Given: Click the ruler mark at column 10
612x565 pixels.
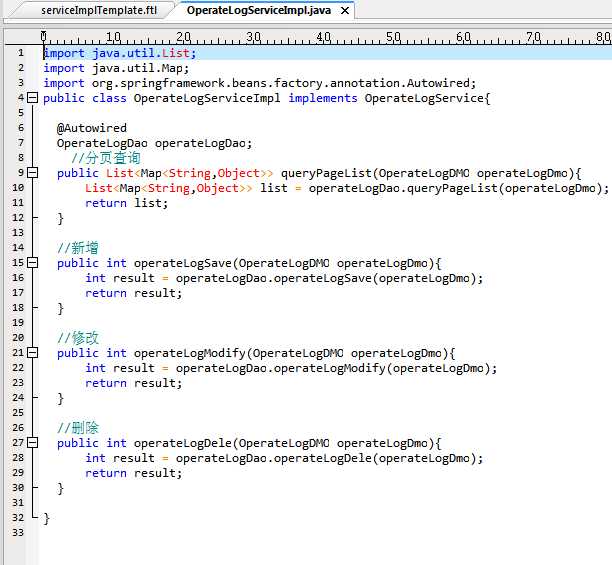Looking at the screenshot, I should click(x=113, y=37).
